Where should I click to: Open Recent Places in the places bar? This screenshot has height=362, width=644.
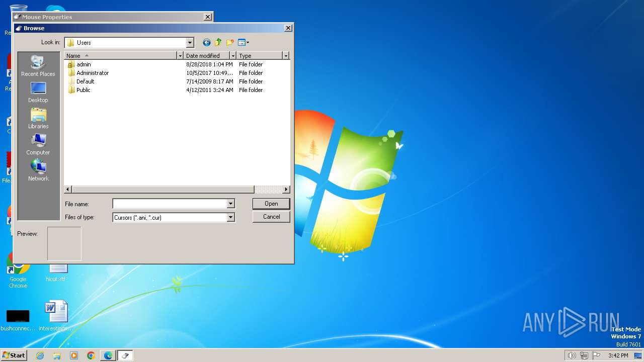pyautogui.click(x=38, y=66)
